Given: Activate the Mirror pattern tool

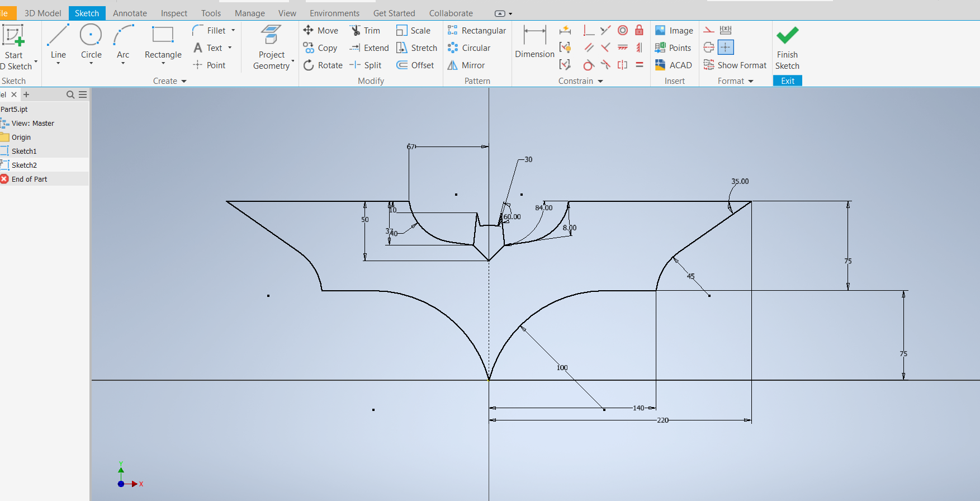Looking at the screenshot, I should (x=466, y=65).
